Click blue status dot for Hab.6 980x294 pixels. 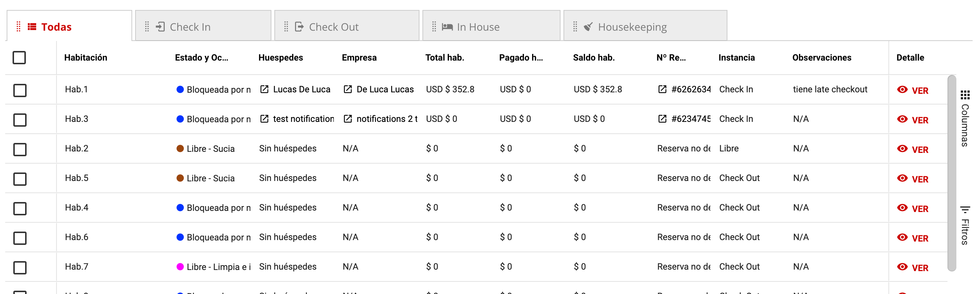180,237
